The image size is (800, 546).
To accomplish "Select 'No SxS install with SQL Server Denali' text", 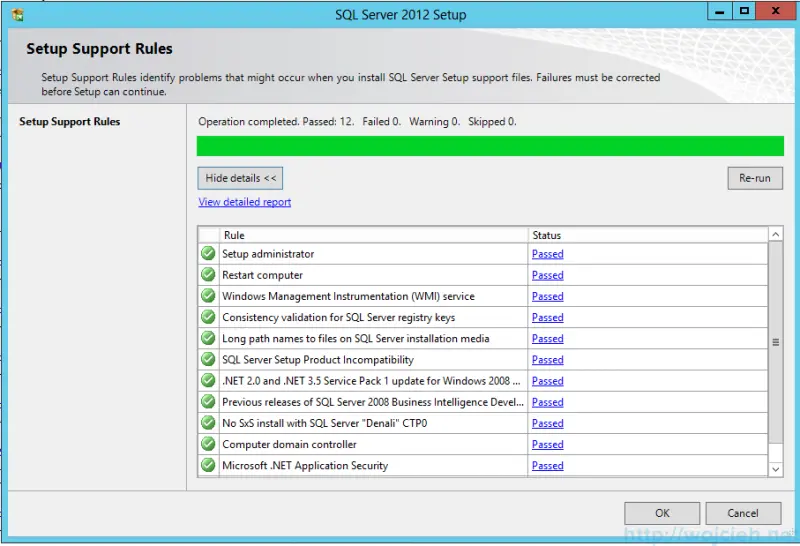I will point(324,423).
